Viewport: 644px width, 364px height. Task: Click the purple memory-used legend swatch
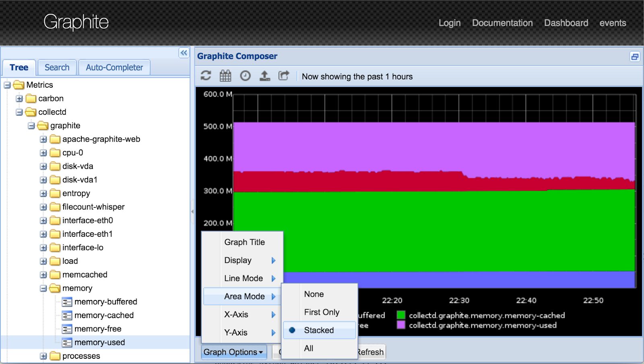(401, 325)
